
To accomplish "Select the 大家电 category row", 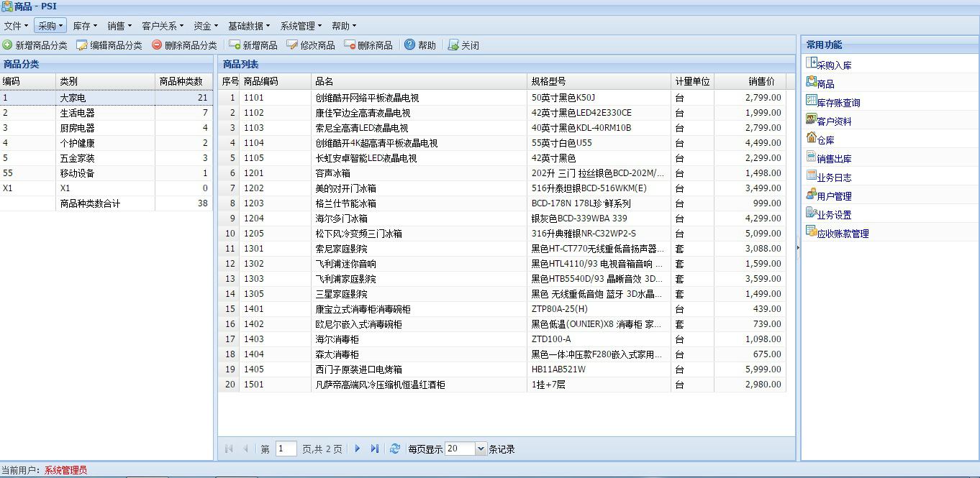I will 106,98.
